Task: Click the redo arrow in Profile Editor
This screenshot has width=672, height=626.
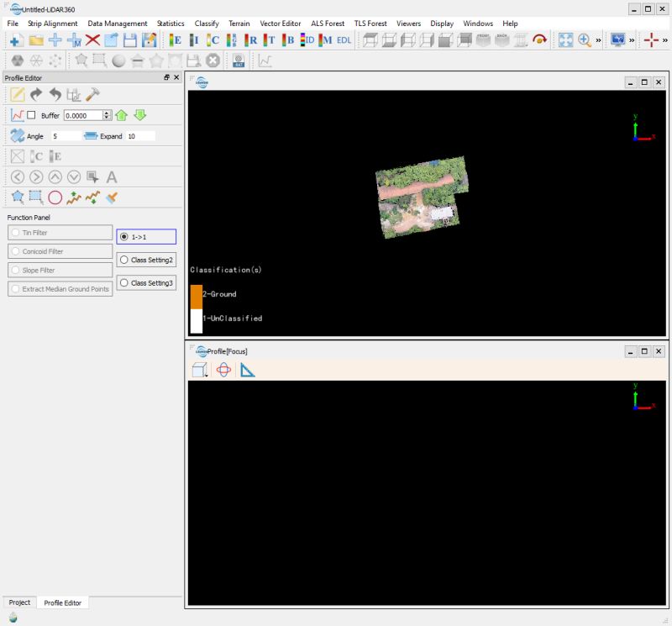Action: (34, 94)
